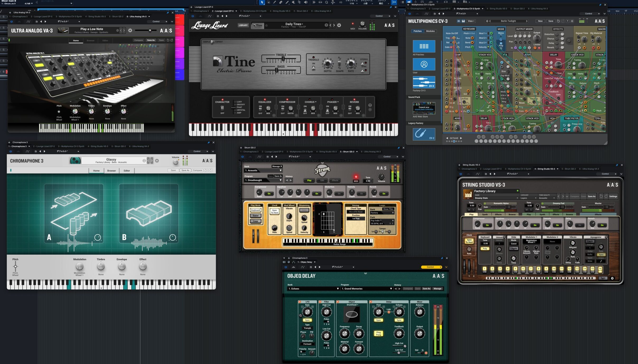Switch to Chromaphone Browser tab
638x364 pixels.
(111, 171)
